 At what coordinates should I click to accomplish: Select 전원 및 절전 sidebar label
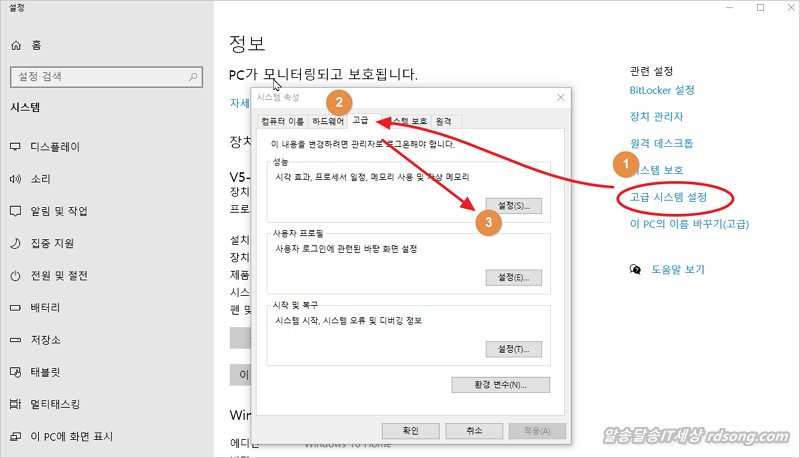(x=59, y=275)
